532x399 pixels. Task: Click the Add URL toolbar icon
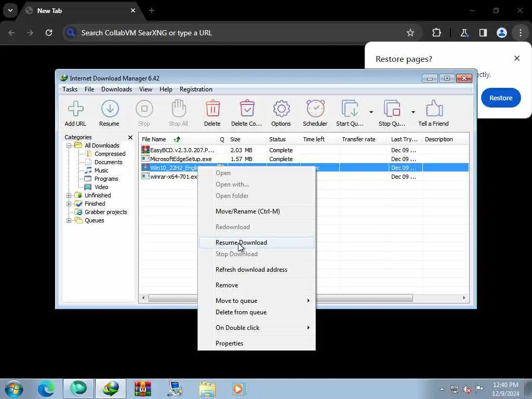(75, 109)
